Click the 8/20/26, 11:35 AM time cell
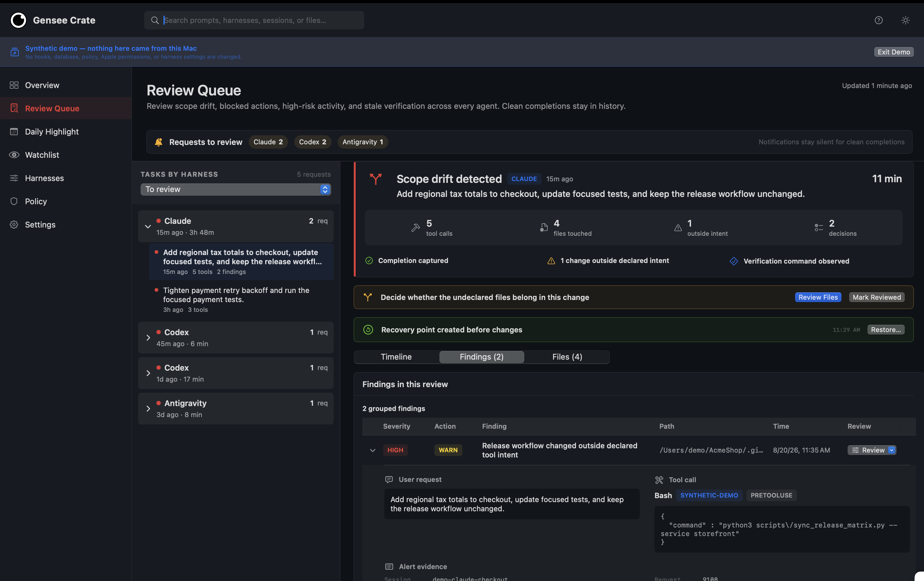Viewport: 924px width, 581px height. [x=801, y=450]
